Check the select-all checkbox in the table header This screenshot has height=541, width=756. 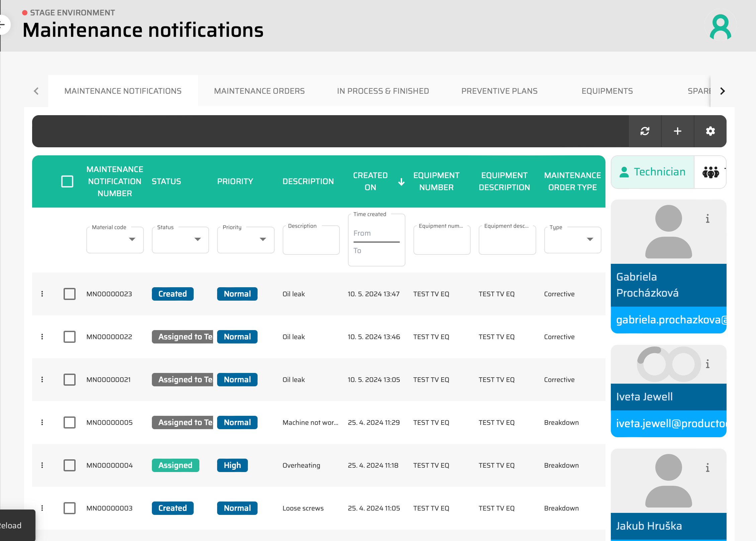click(x=67, y=181)
